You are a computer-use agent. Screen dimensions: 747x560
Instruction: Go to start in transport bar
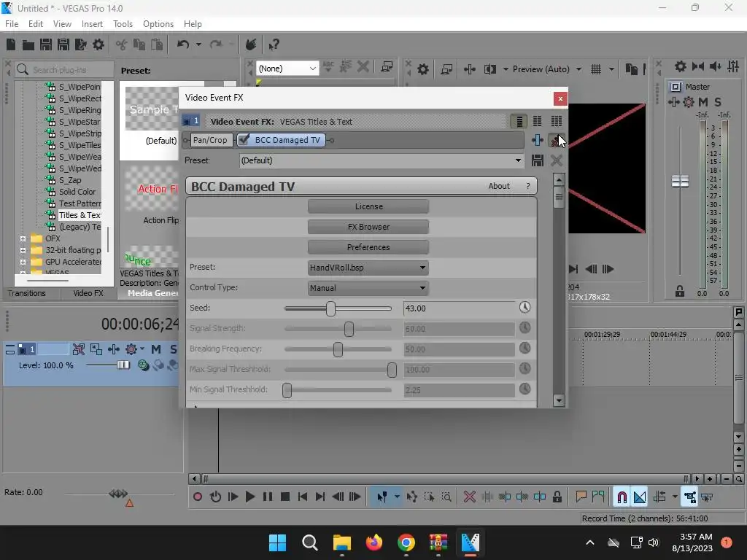303,497
